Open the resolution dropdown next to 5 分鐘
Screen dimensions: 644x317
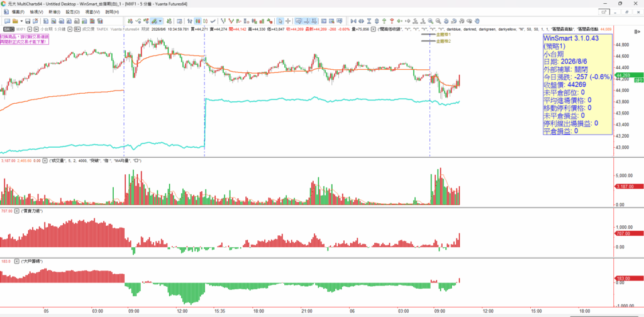pyautogui.click(x=70, y=29)
